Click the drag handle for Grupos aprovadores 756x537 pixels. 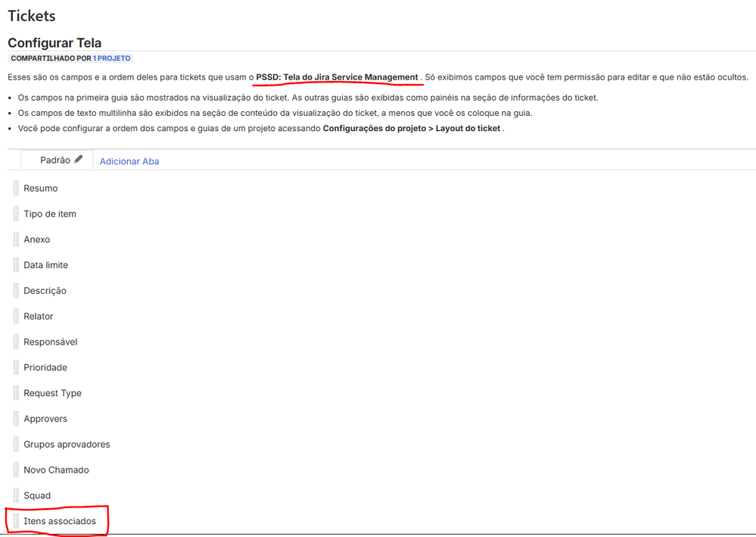pos(16,444)
